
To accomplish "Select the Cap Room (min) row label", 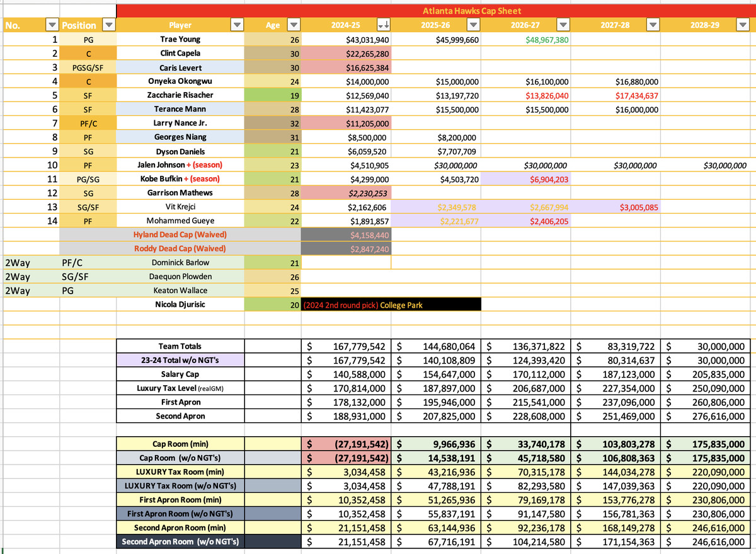I will [x=180, y=444].
